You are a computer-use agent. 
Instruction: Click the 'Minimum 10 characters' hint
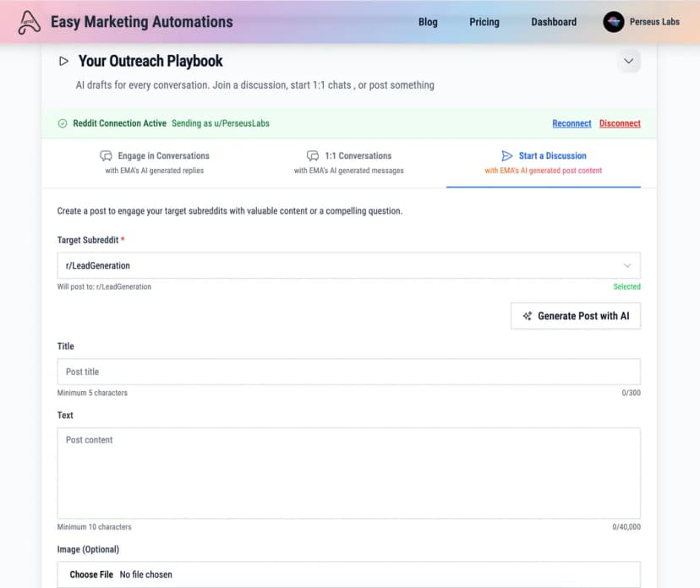pos(94,527)
